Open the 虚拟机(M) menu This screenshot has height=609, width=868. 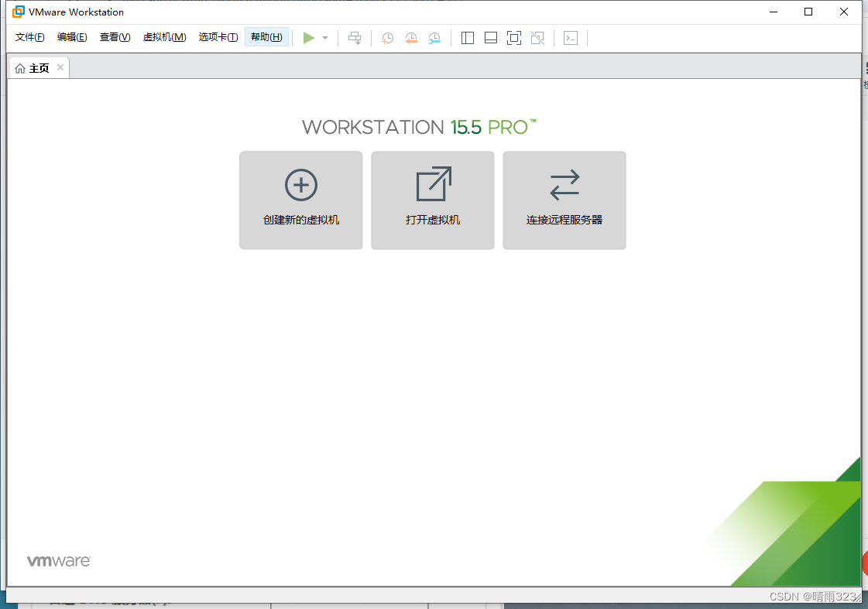(x=164, y=37)
